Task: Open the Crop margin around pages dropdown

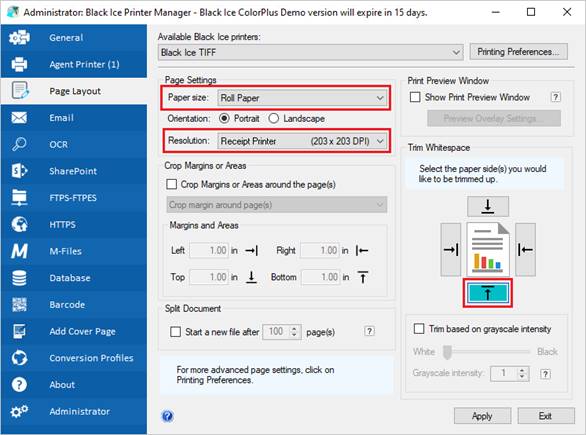Action: coord(277,205)
